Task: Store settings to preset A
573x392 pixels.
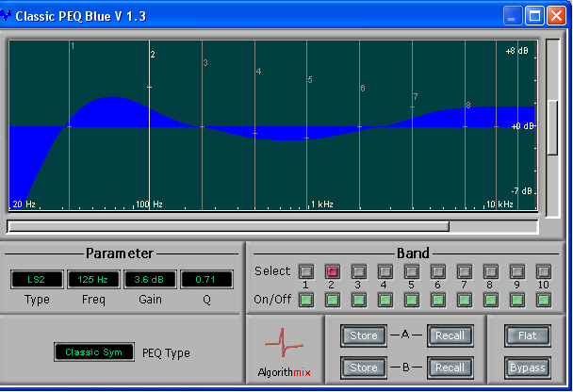Action: click(x=363, y=335)
